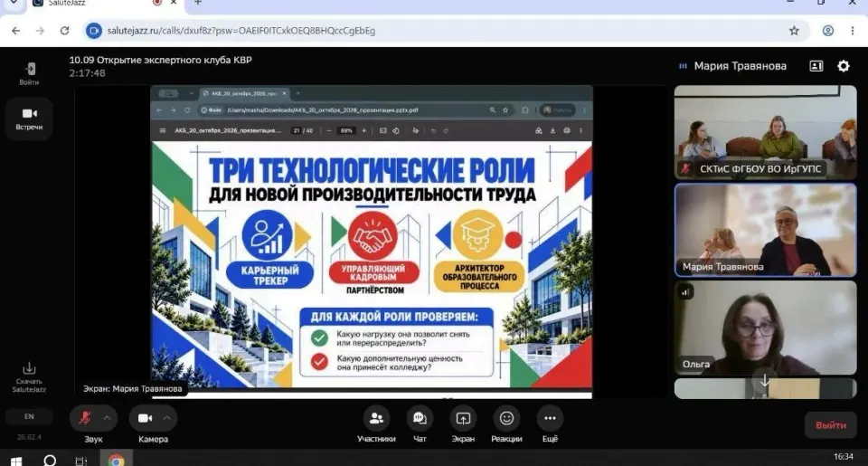This screenshot has height=466, width=868.
Task: Download SaluteJazz from the sidebar
Action: click(x=29, y=377)
